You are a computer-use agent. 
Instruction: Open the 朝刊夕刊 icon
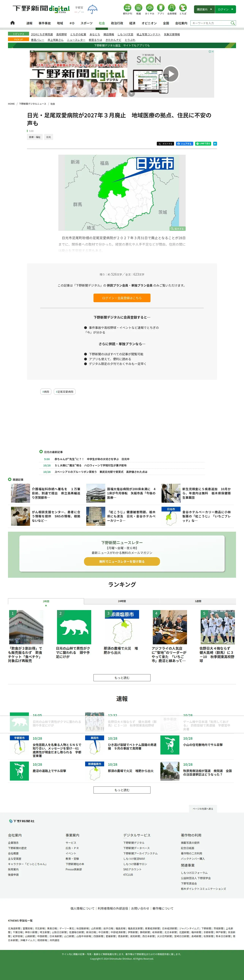tap(128, 9)
